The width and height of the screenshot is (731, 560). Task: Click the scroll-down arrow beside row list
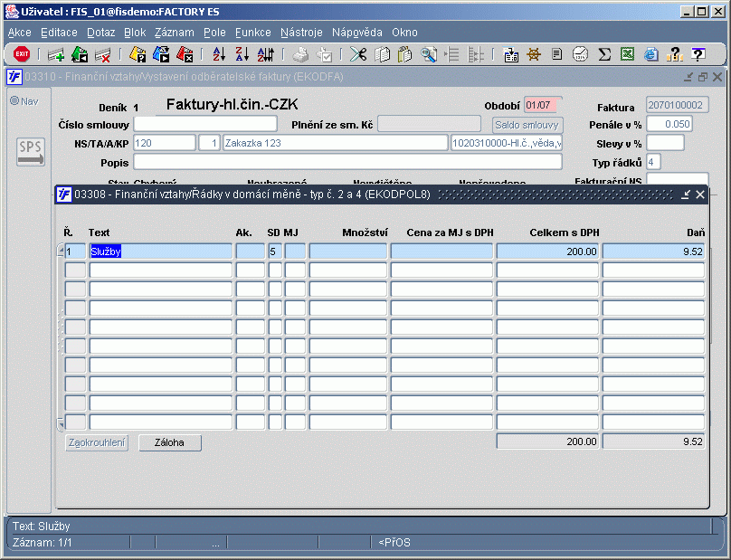pos(61,424)
